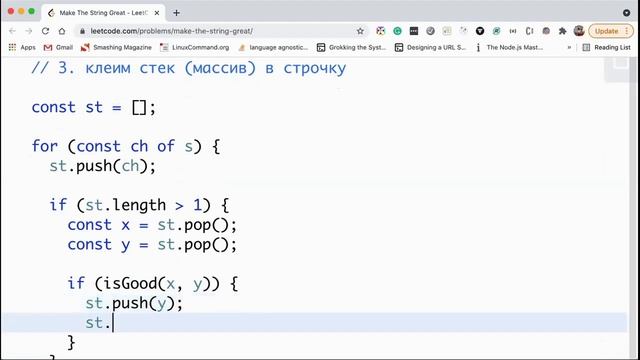The width and height of the screenshot is (640, 360).
Task: Open the Chrome profile avatar
Action: pyautogui.click(x=579, y=31)
